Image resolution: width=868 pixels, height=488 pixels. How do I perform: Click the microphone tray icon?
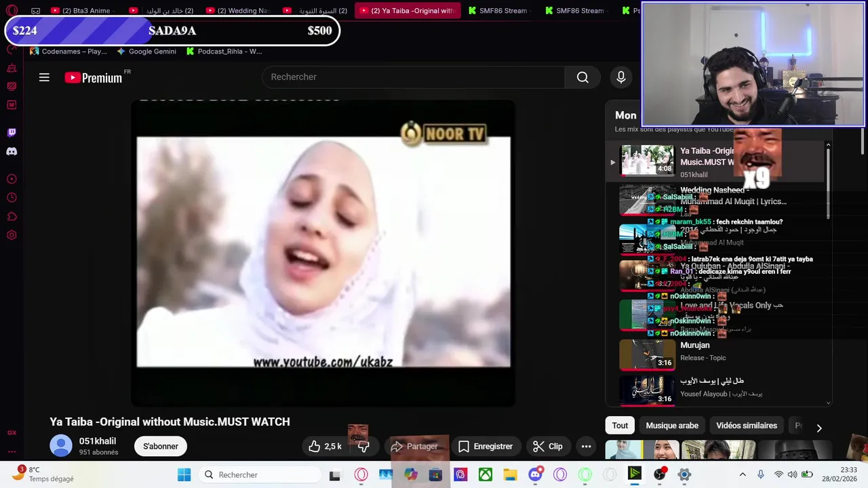click(761, 474)
